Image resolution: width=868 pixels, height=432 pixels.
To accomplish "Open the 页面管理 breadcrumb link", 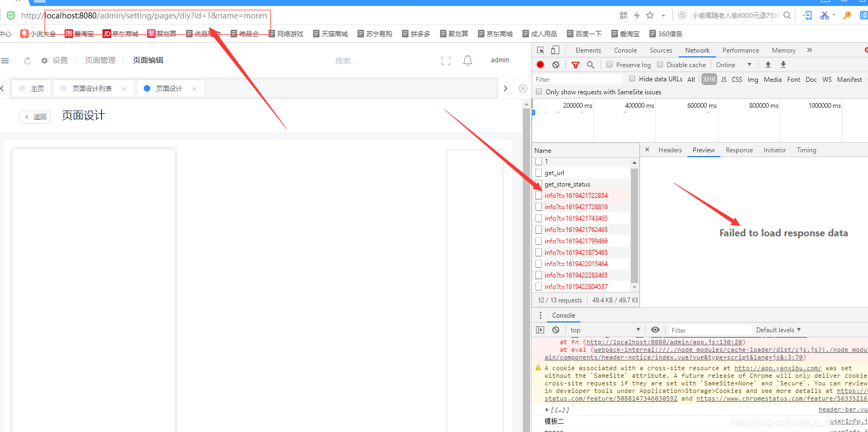I will click(x=100, y=60).
